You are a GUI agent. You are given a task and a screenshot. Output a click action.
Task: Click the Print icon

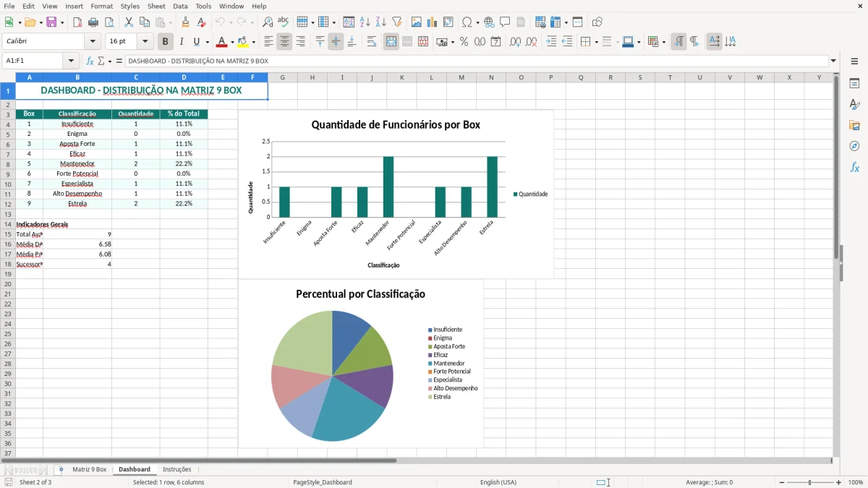click(92, 22)
